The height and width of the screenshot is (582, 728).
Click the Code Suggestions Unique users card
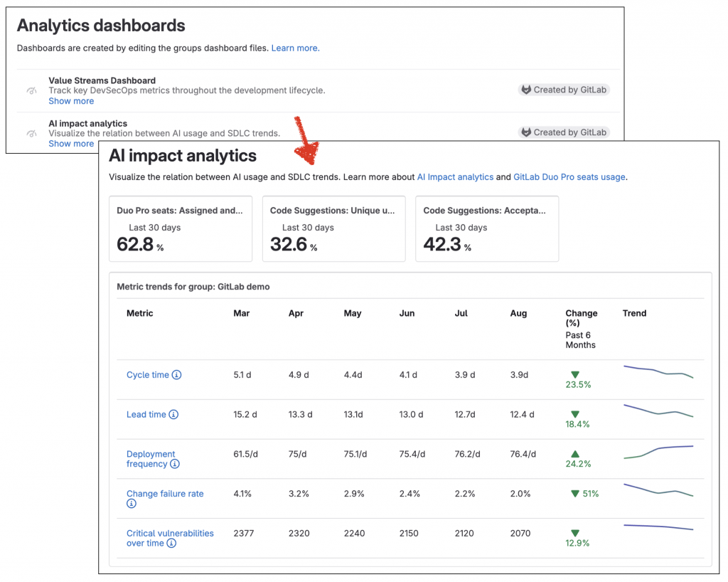click(334, 229)
